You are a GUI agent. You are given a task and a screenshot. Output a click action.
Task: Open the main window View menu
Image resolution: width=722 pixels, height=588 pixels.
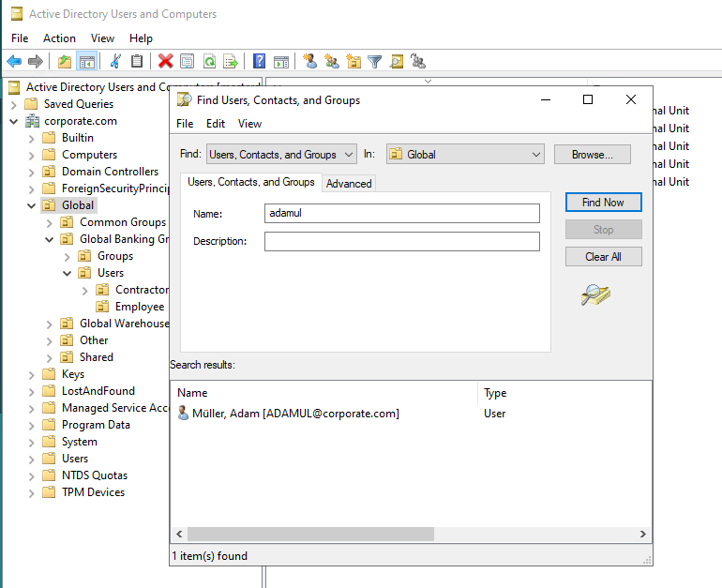pyautogui.click(x=102, y=38)
